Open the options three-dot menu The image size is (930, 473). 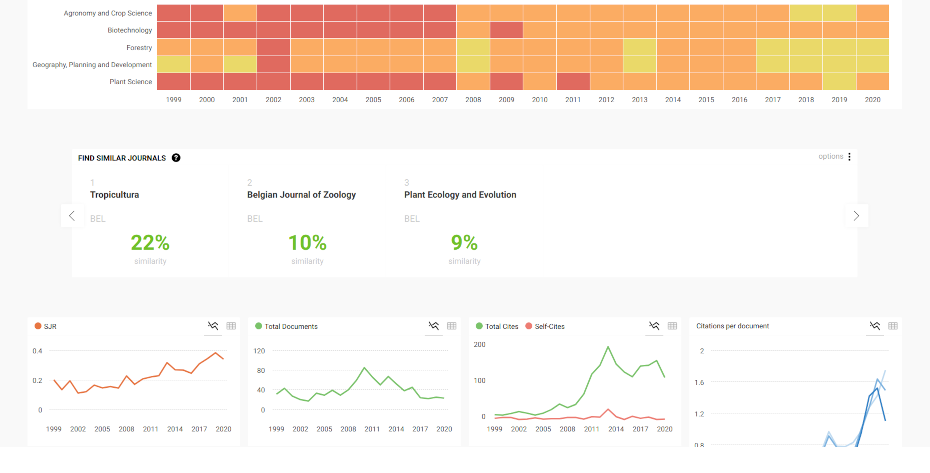point(849,157)
